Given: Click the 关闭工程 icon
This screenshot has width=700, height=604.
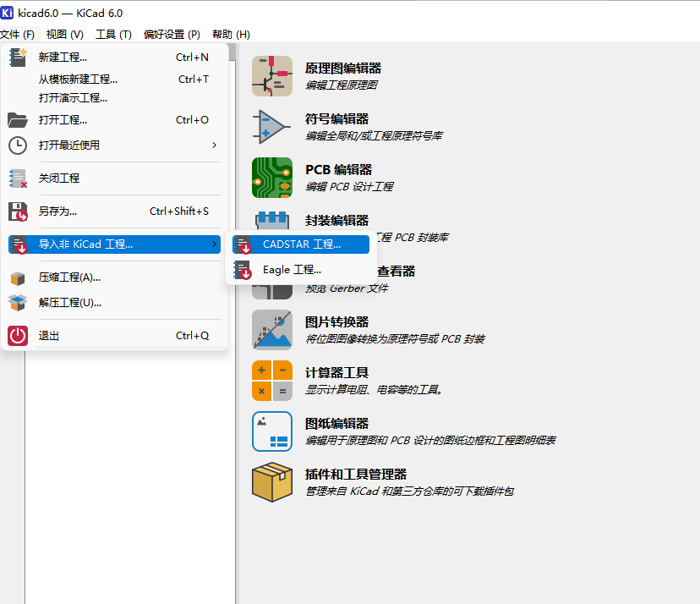Looking at the screenshot, I should pyautogui.click(x=18, y=178).
